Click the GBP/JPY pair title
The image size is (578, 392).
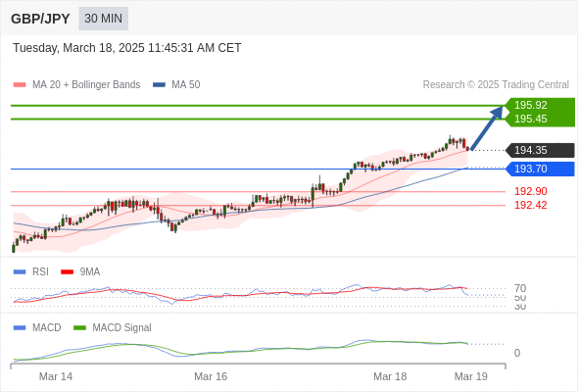40,19
